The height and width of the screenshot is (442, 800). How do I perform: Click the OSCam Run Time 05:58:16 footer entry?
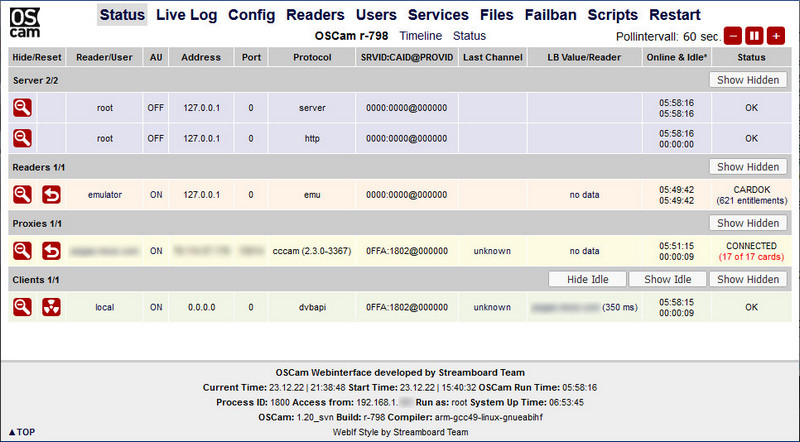point(538,387)
